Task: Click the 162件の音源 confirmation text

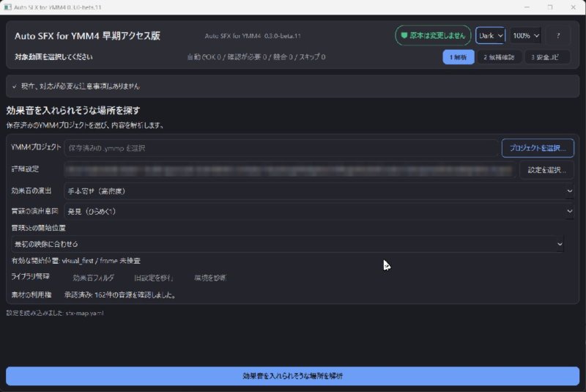Action: click(x=120, y=295)
